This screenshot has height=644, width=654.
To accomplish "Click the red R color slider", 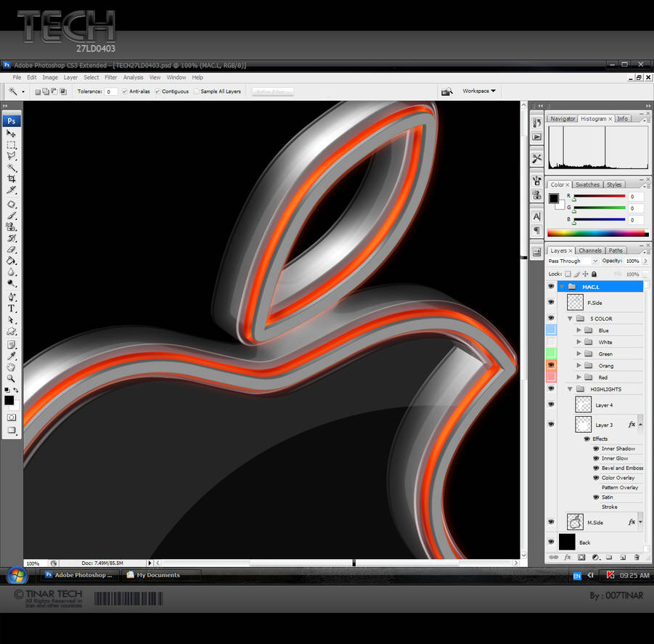I will tap(599, 197).
